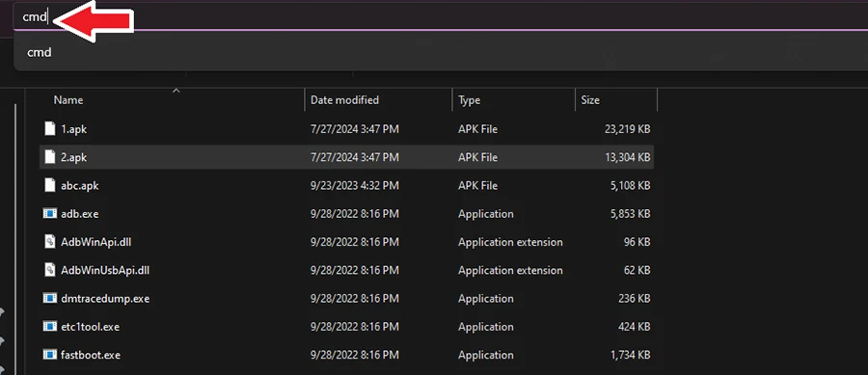Click the 424 KB size value
This screenshot has height=375, width=868.
pyautogui.click(x=635, y=327)
